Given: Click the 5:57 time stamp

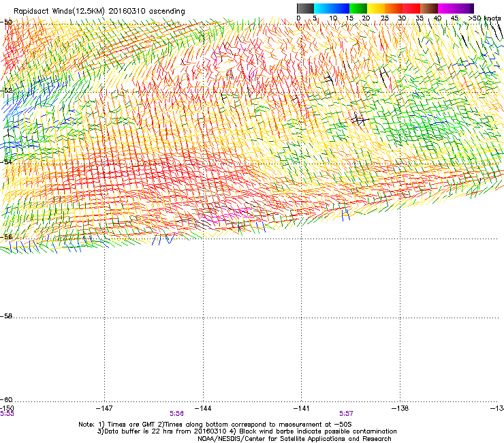Looking at the screenshot, I should pos(346,414).
